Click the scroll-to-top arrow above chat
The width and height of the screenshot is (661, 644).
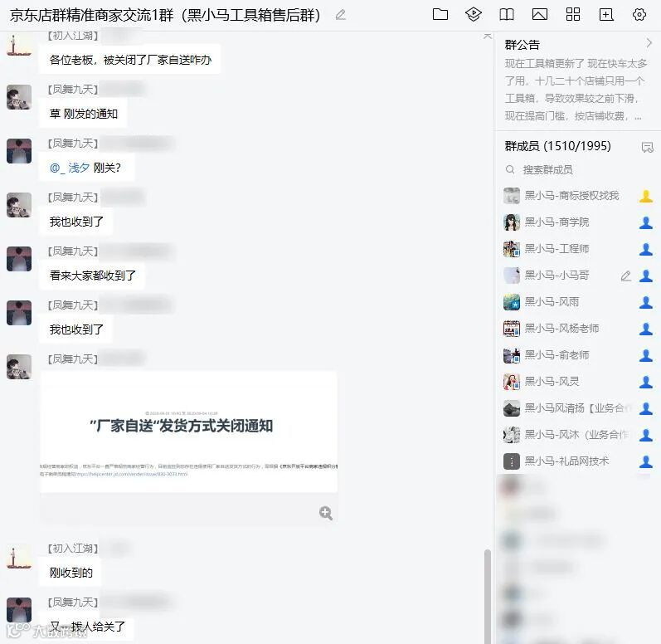(x=488, y=37)
